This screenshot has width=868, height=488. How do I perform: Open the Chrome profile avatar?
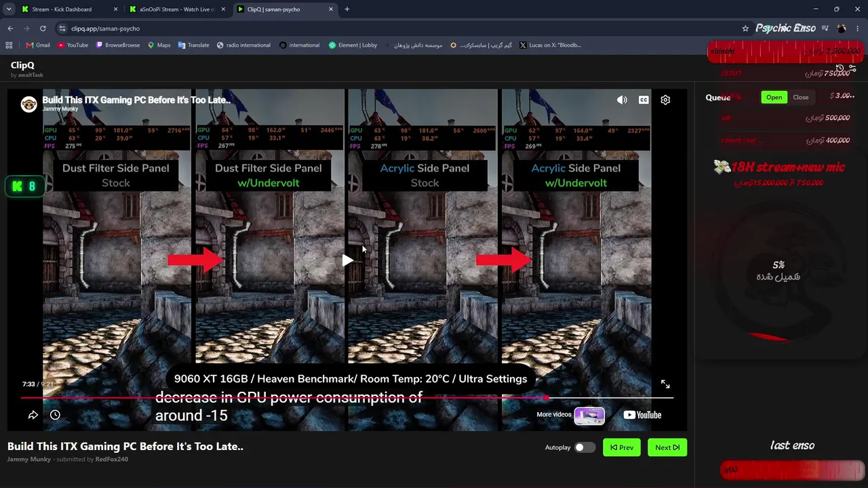point(842,28)
